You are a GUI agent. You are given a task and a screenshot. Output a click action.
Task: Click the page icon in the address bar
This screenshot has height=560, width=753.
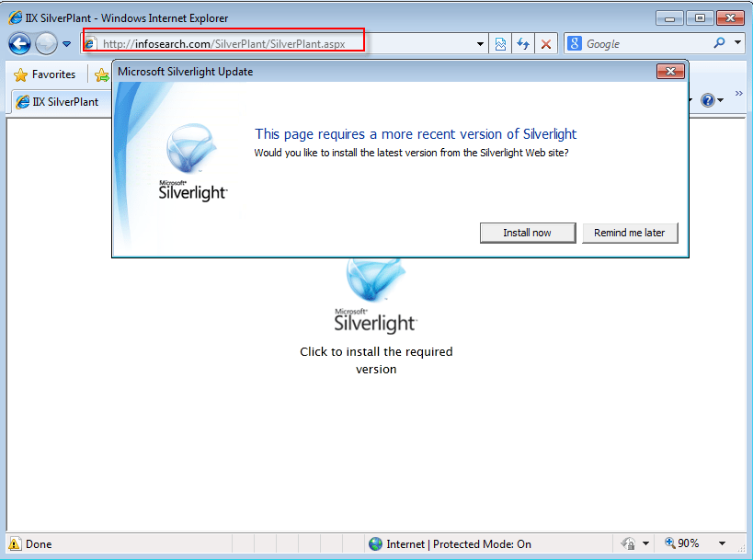coord(90,44)
